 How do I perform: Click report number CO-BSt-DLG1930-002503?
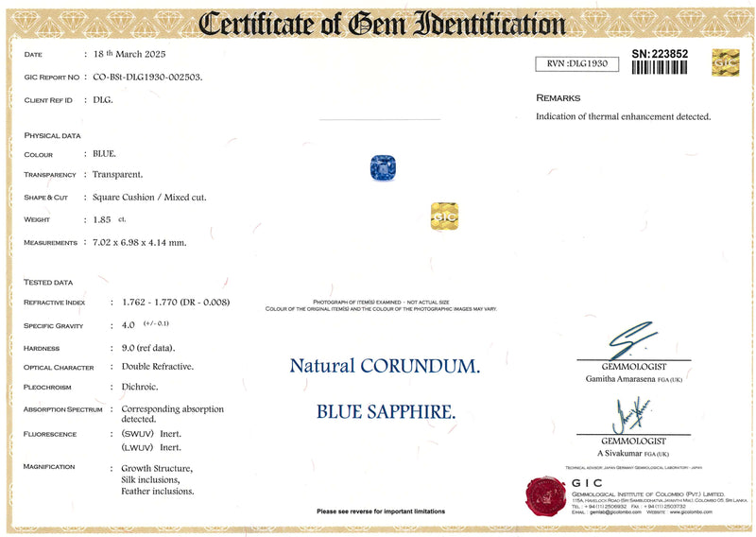pos(147,78)
